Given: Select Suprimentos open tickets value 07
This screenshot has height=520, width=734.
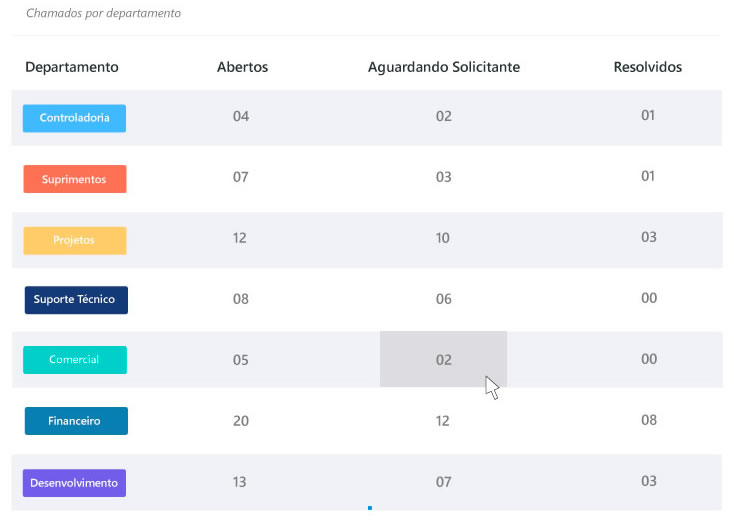Looking at the screenshot, I should coord(241,177).
